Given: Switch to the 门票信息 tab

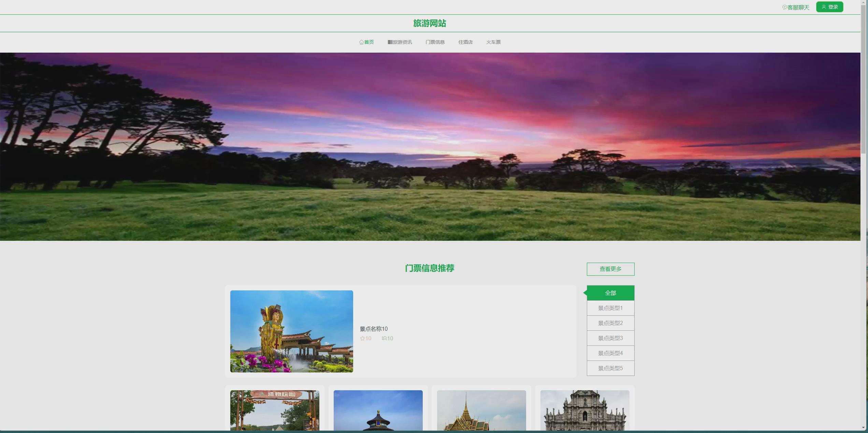Looking at the screenshot, I should pos(435,42).
